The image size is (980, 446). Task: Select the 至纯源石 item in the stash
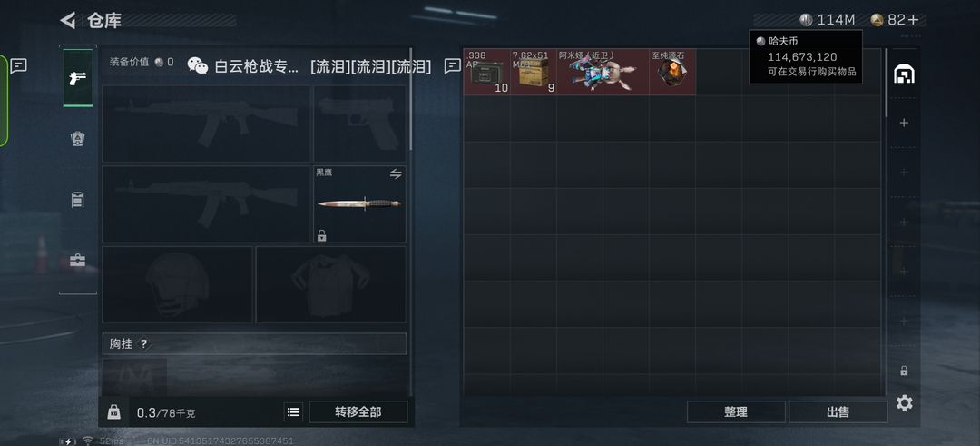pyautogui.click(x=672, y=73)
